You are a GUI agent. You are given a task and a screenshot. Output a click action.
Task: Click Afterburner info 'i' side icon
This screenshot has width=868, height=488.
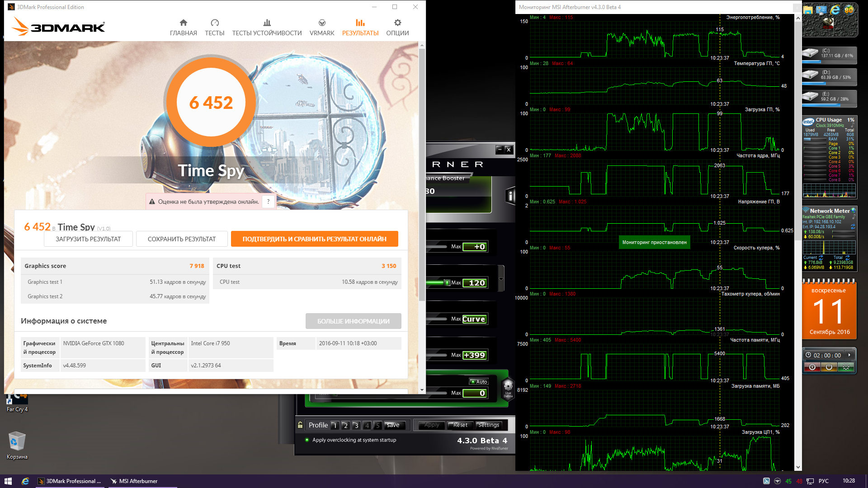coord(510,196)
